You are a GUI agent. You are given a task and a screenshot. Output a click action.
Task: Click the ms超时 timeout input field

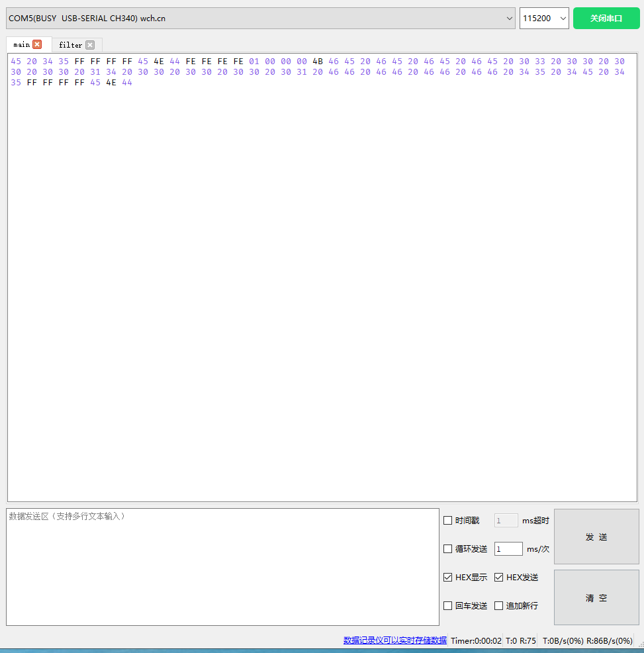pos(505,520)
